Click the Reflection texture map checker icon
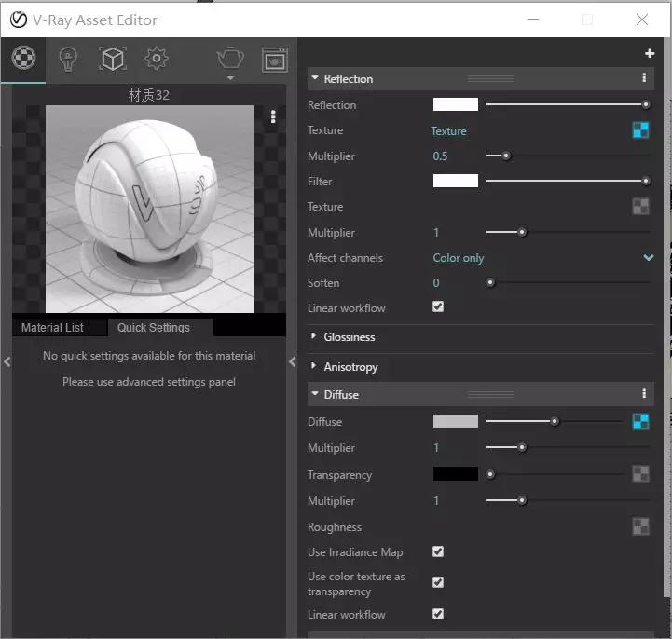 [x=640, y=130]
